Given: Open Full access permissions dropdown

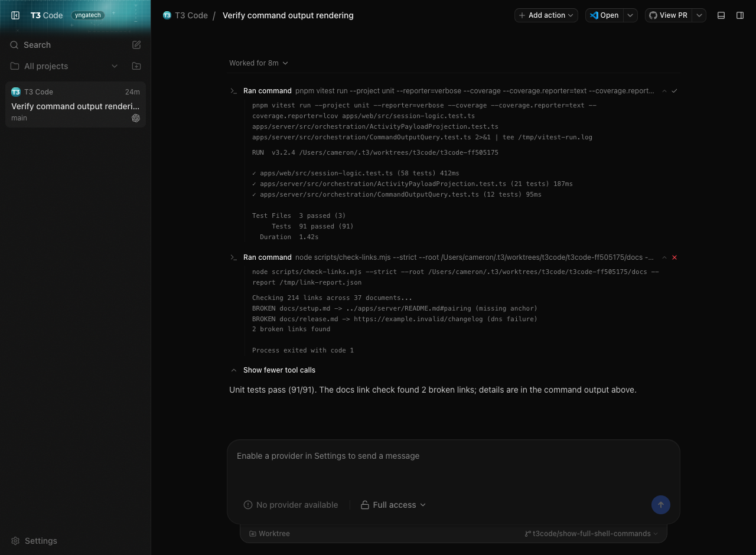Looking at the screenshot, I should click(x=393, y=505).
